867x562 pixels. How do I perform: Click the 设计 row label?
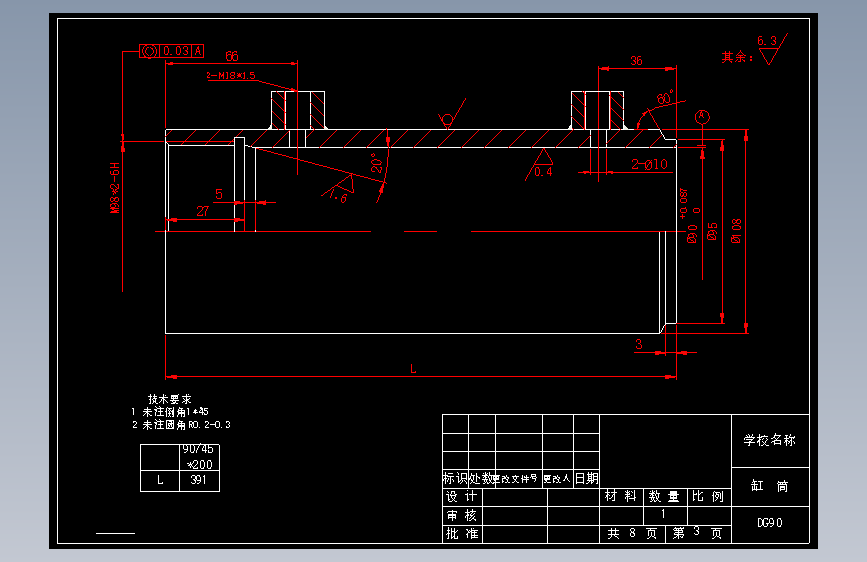tap(462, 497)
